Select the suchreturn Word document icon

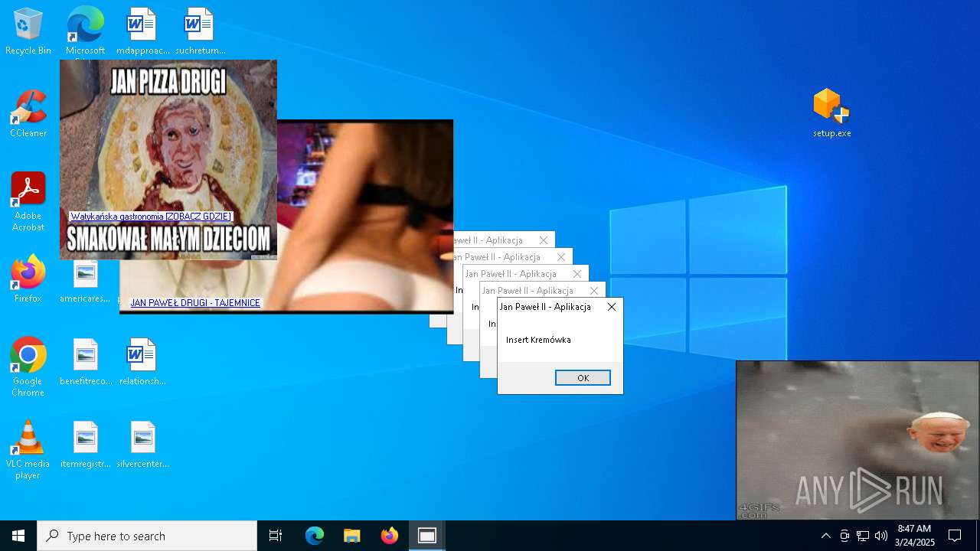(x=200, y=32)
